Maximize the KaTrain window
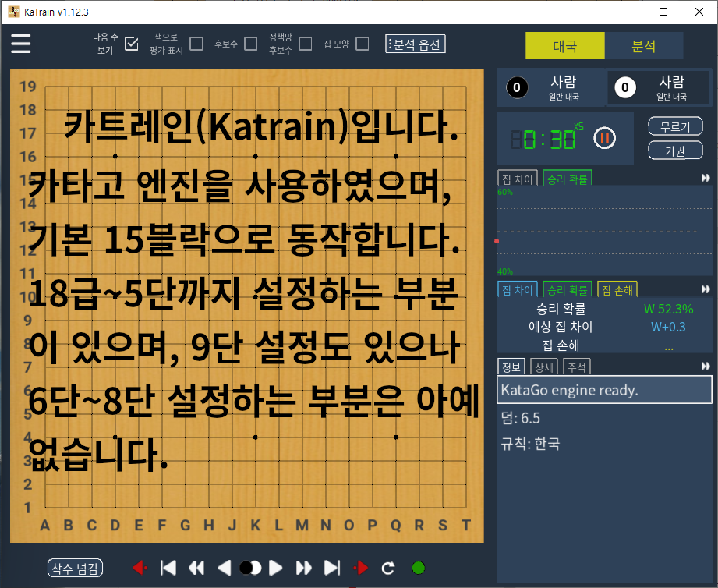718x588 pixels. tap(663, 12)
